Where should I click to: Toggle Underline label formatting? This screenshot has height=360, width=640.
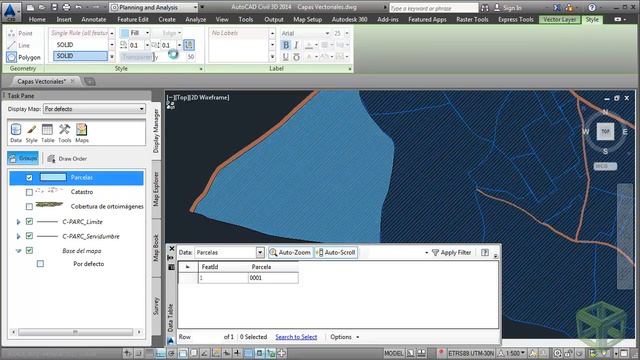coord(286,57)
